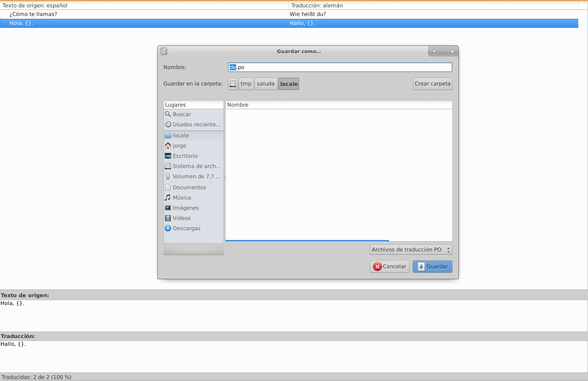This screenshot has width=588, height=381.
Task: Select the Música folder icon
Action: coord(168,198)
